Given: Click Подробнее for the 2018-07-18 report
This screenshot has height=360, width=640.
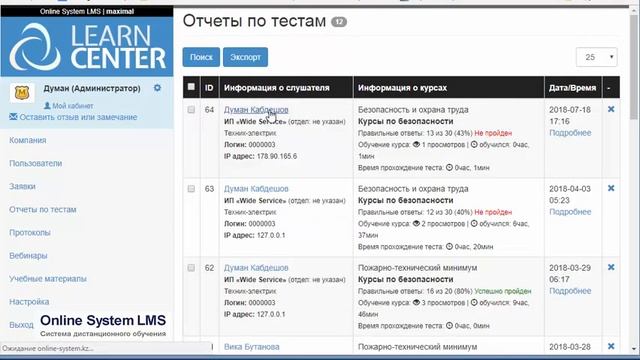Looking at the screenshot, I should [x=570, y=133].
